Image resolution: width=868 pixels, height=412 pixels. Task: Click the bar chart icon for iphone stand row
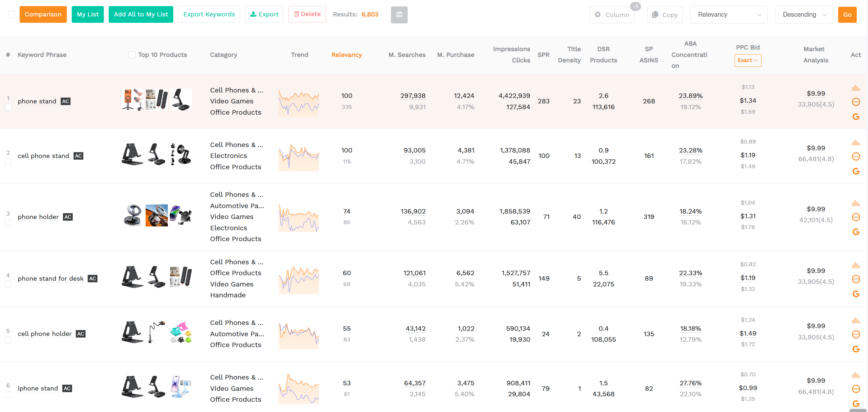856,375
